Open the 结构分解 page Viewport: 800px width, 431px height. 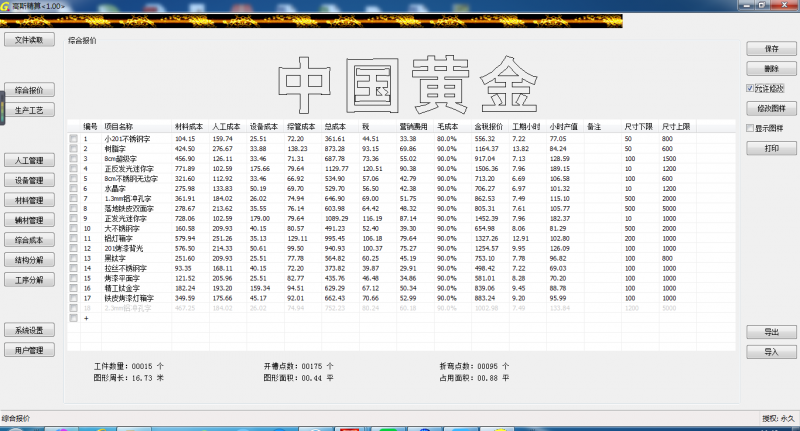click(29, 260)
